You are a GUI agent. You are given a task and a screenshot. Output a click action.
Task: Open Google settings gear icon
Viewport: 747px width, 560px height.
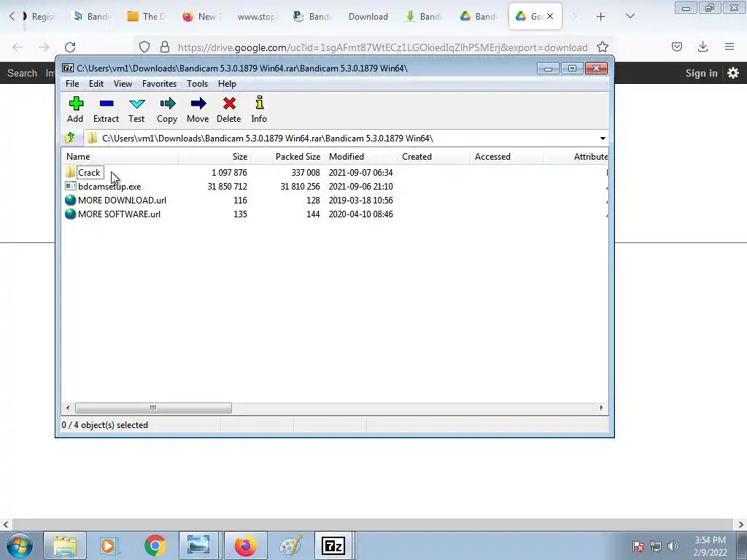(x=732, y=73)
